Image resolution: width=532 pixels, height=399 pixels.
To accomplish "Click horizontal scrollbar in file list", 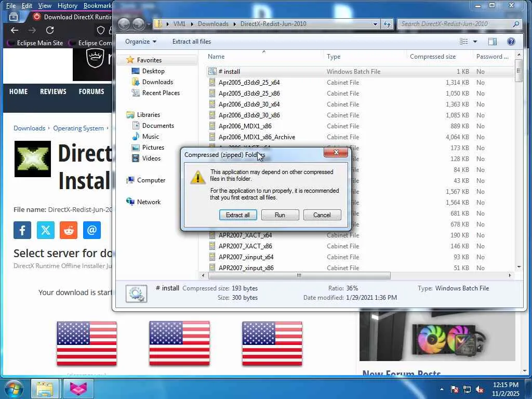I will [x=299, y=275].
